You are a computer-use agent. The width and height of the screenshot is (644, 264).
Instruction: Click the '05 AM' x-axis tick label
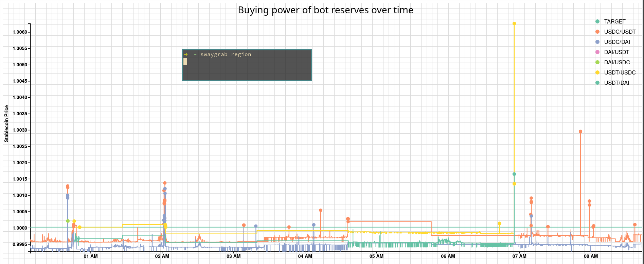point(376,256)
